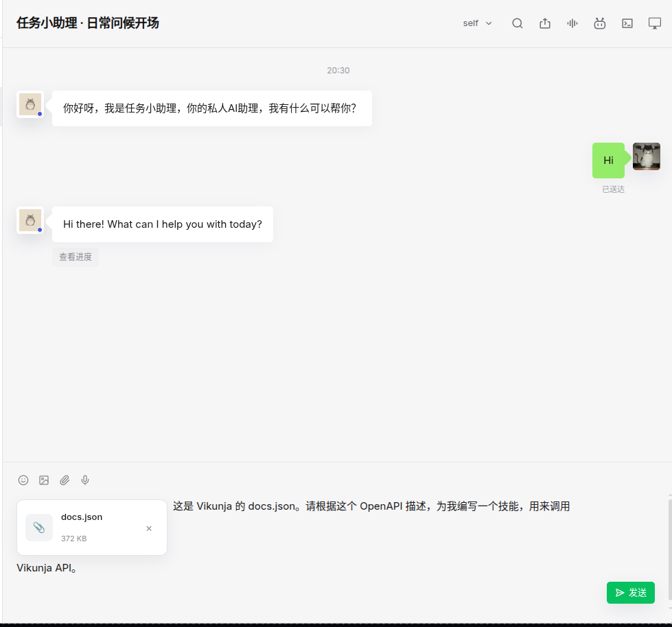This screenshot has width=672, height=627.
Task: Click the 查看进度 button
Action: coord(76,257)
